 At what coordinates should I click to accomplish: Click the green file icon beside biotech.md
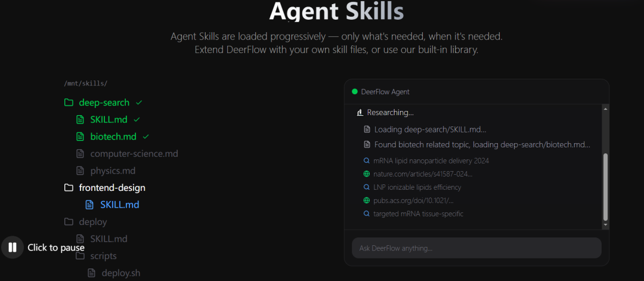(80, 137)
